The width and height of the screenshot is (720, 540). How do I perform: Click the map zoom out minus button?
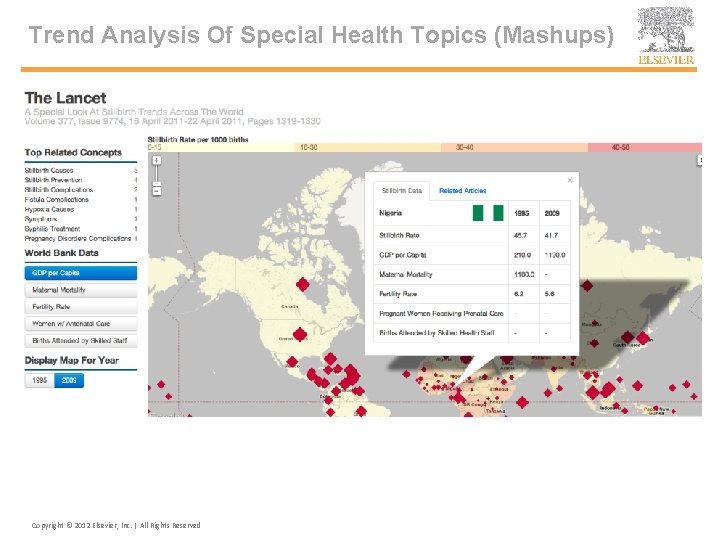(157, 189)
